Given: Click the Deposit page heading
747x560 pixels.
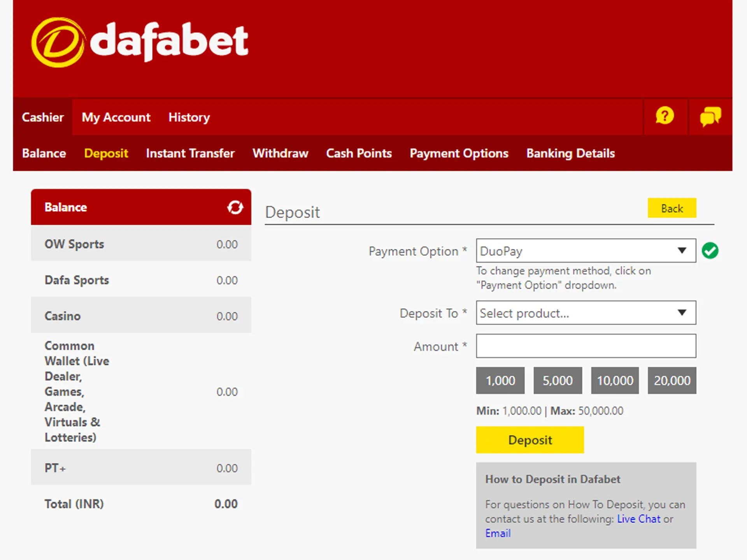Looking at the screenshot, I should [293, 212].
